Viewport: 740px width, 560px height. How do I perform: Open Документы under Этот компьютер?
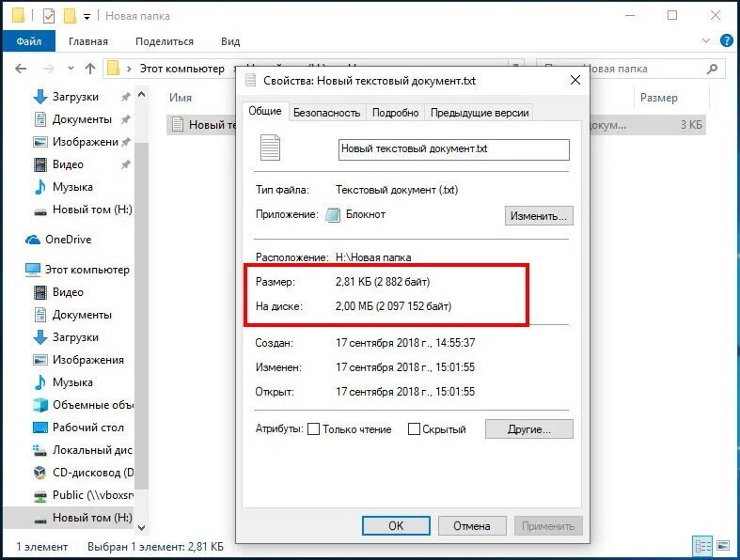[81, 315]
